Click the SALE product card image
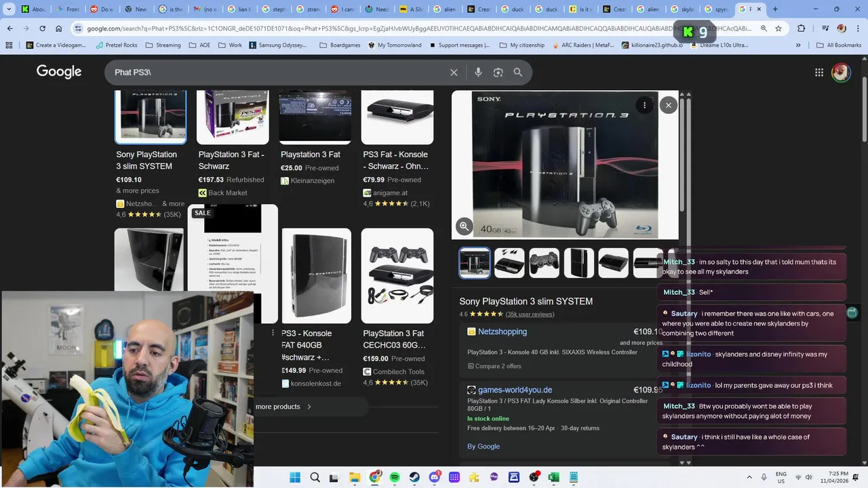This screenshot has width=868, height=488. pos(233,263)
